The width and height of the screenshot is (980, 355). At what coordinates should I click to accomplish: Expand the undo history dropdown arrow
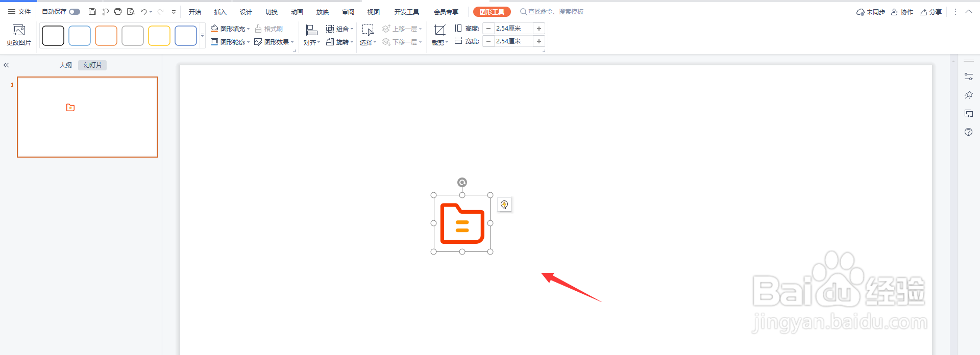pos(151,12)
